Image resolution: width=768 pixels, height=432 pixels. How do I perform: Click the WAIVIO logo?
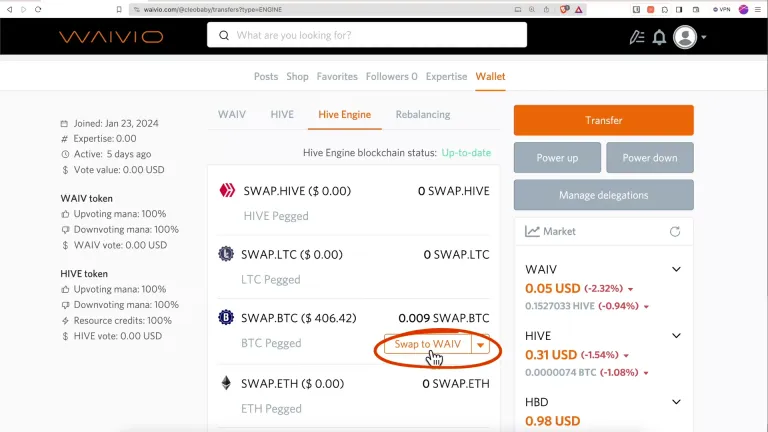(x=111, y=37)
